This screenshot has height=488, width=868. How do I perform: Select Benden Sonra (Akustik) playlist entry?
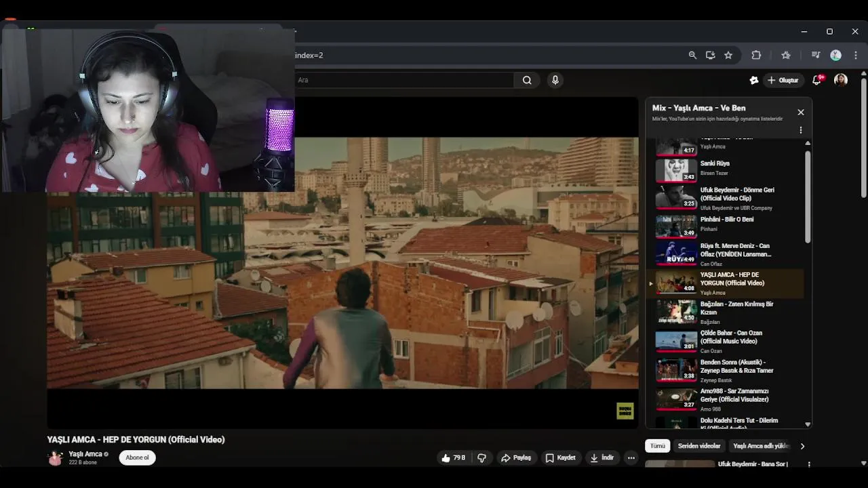click(729, 370)
